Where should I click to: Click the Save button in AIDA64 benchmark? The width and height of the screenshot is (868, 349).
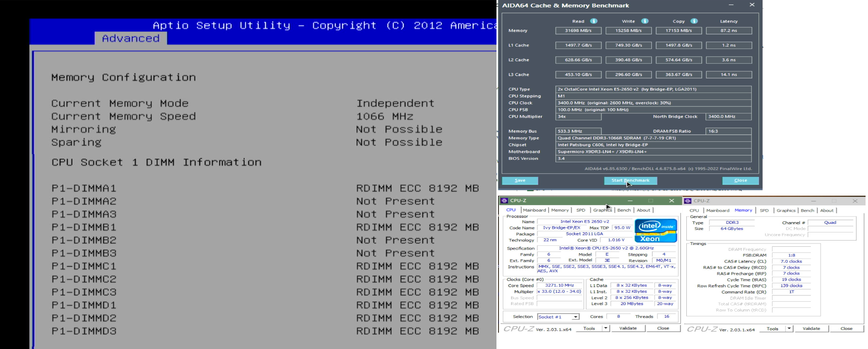point(520,181)
